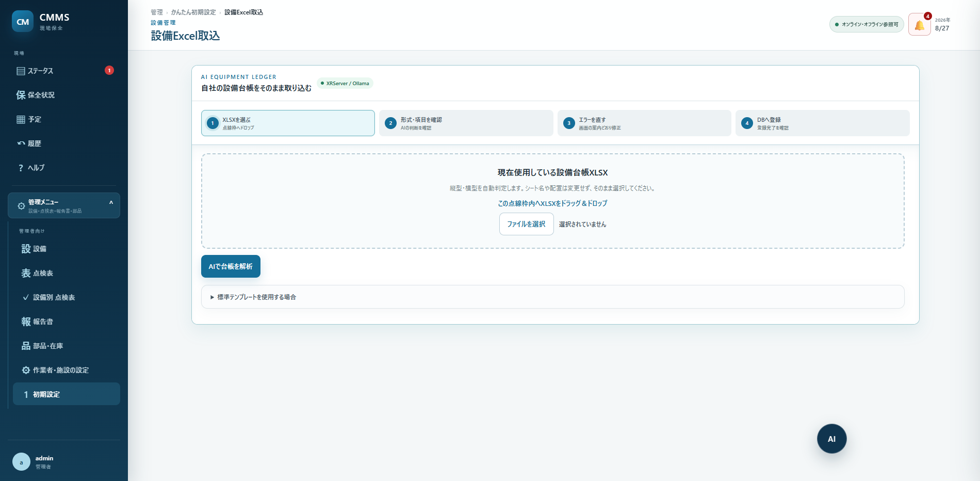The width and height of the screenshot is (980, 481).
Task: Select step 3 エラーを直す
Action: click(644, 123)
